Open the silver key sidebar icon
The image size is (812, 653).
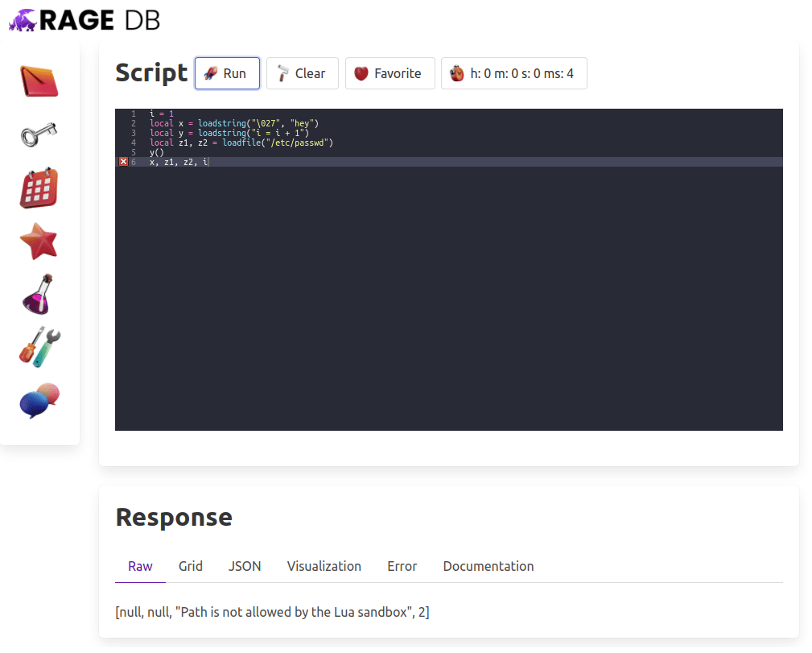pos(39,134)
